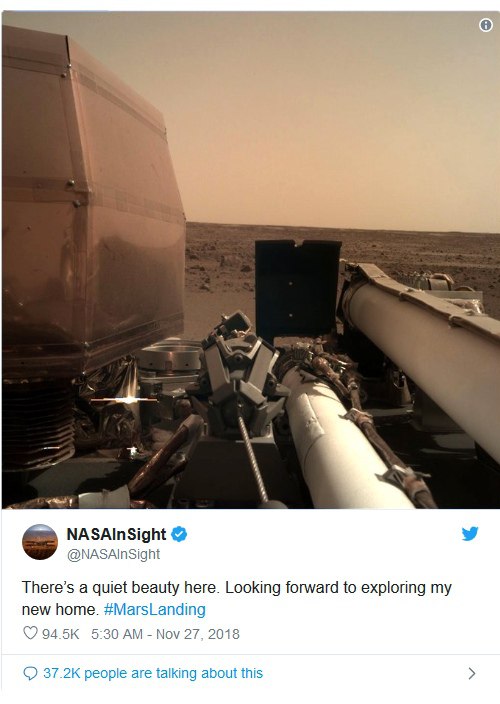Click the info icon on the photo
The height and width of the screenshot is (704, 500).
tap(486, 25)
